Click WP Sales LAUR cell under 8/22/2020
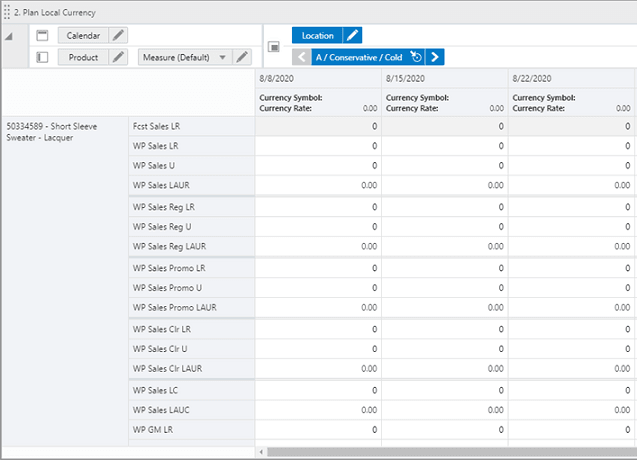The width and height of the screenshot is (637, 460). 572,185
